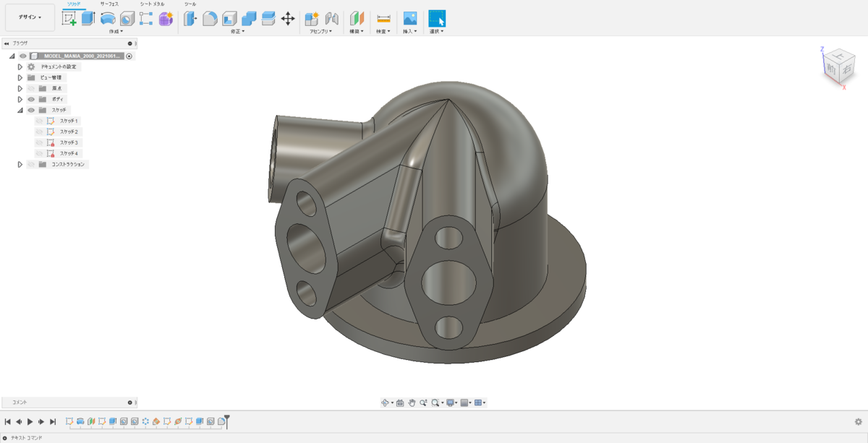
Task: Select the Press Pull tool
Action: 190,19
